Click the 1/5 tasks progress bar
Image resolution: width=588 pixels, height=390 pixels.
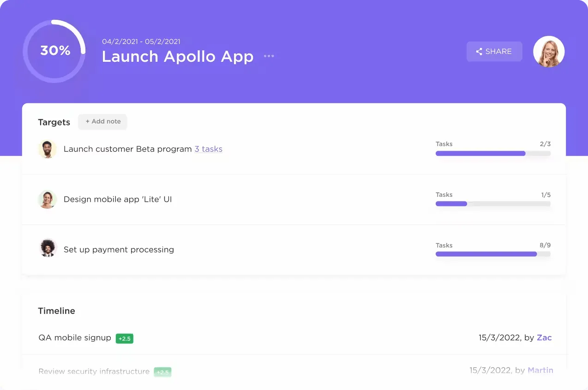493,204
